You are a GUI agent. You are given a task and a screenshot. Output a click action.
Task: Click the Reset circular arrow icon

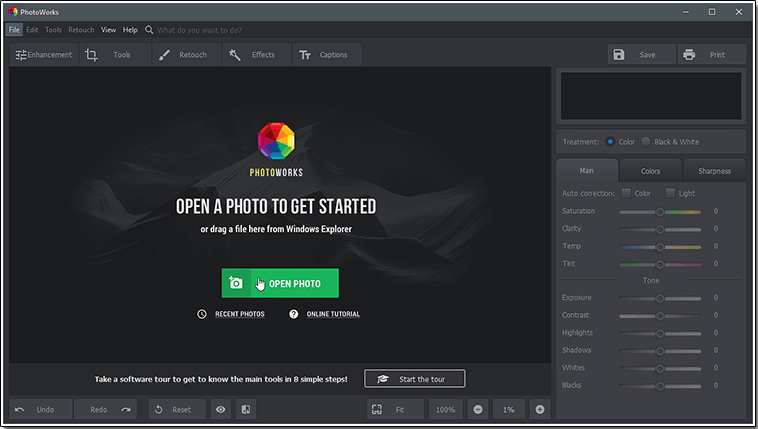[x=159, y=410]
